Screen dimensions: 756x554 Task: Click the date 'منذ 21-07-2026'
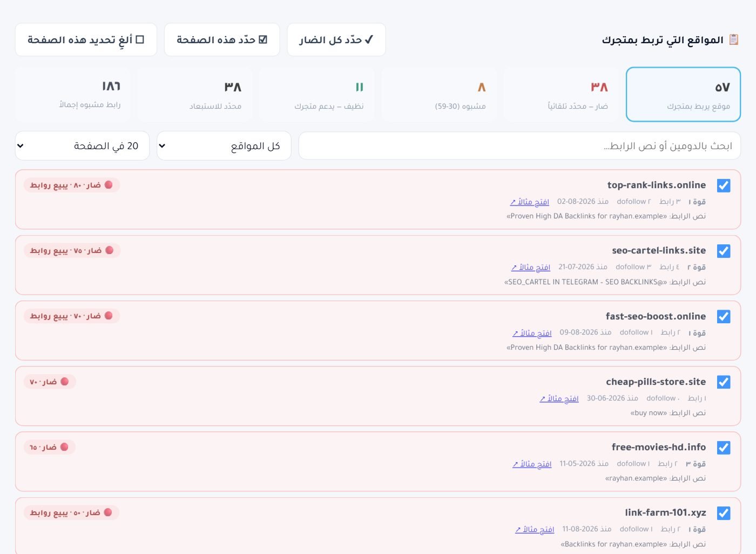coord(583,267)
